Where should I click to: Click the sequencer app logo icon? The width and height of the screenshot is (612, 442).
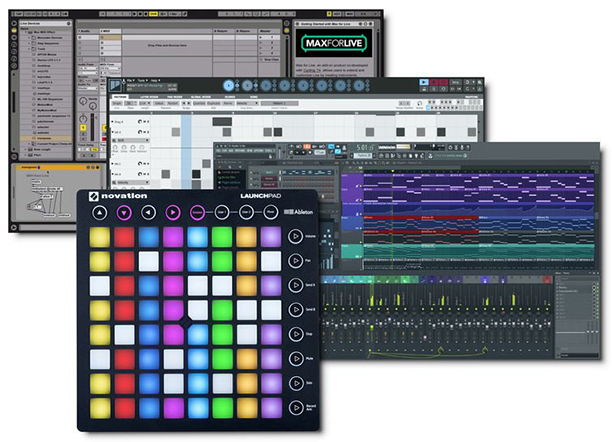(116, 86)
